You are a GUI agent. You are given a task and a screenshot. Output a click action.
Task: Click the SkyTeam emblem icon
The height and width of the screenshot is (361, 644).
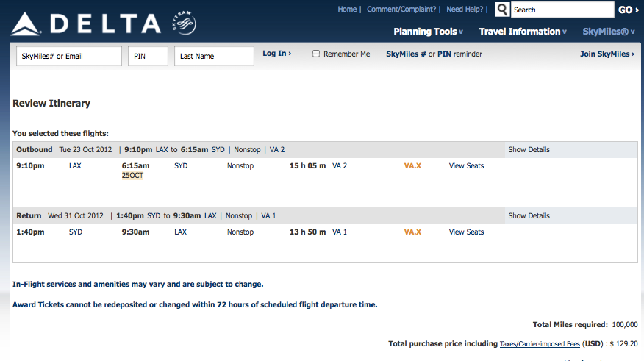tap(185, 23)
